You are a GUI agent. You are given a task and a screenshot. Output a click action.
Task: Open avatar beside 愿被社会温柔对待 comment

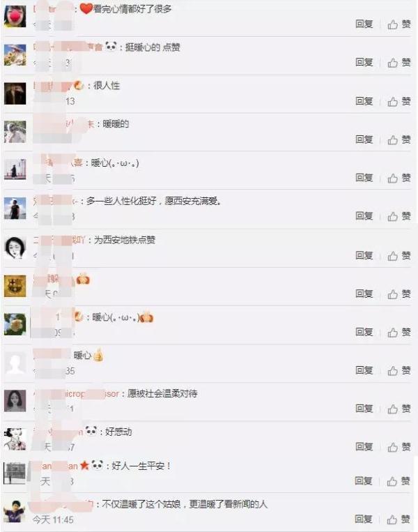[x=15, y=401]
